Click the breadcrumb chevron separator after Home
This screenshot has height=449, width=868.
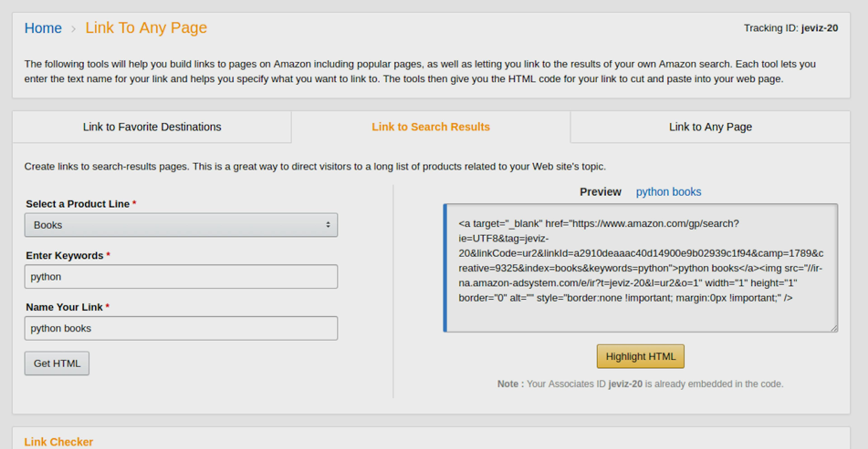pos(73,29)
